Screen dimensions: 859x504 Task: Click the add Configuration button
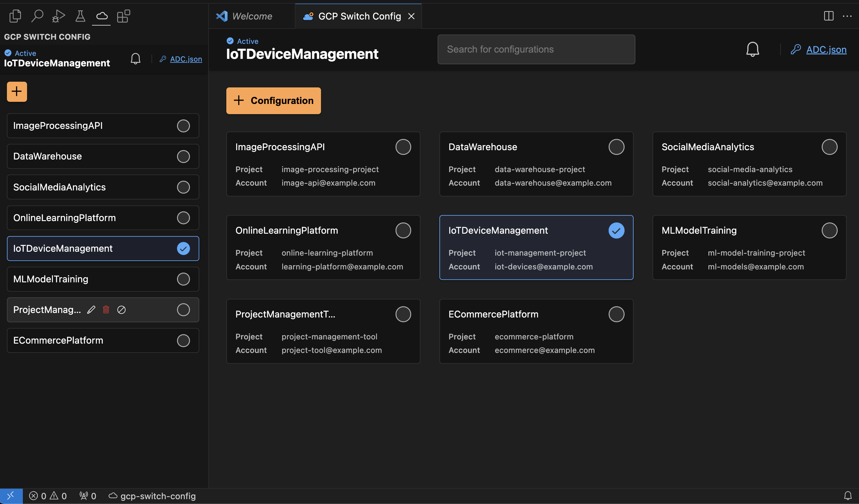pyautogui.click(x=274, y=100)
